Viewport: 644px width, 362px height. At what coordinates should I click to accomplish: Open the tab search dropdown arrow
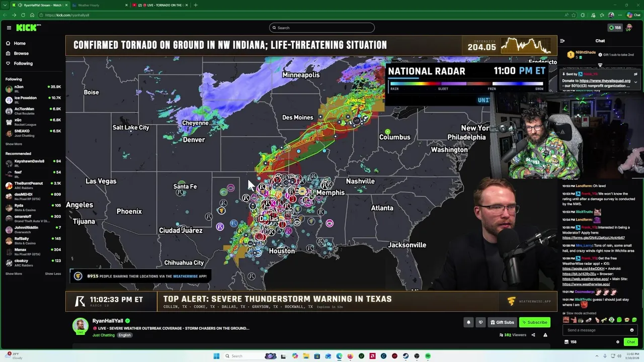point(5,5)
